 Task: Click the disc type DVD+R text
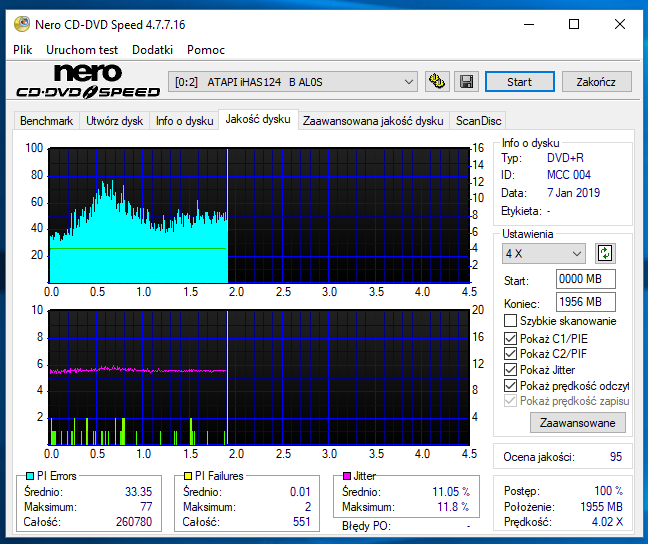point(565,157)
